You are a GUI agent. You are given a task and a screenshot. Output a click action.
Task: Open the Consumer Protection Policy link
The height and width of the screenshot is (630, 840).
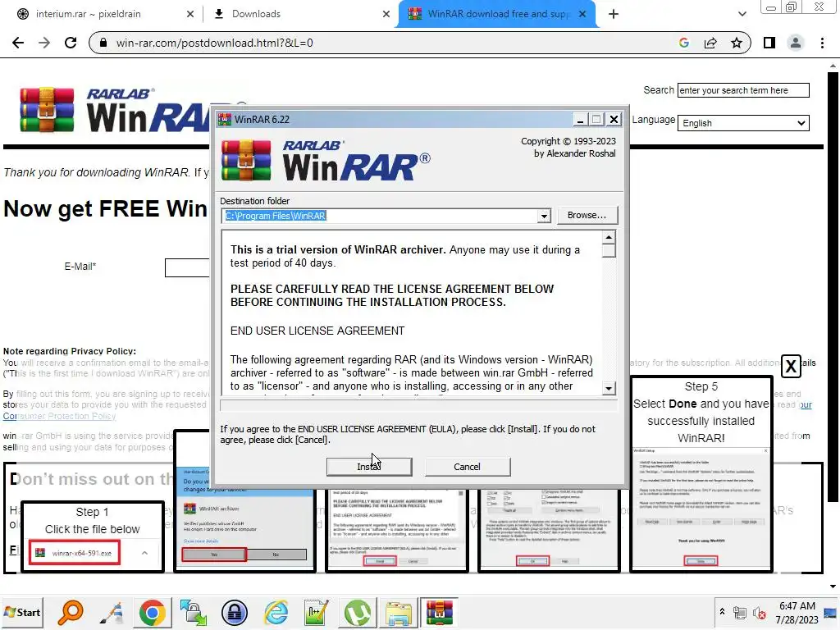pyautogui.click(x=59, y=416)
